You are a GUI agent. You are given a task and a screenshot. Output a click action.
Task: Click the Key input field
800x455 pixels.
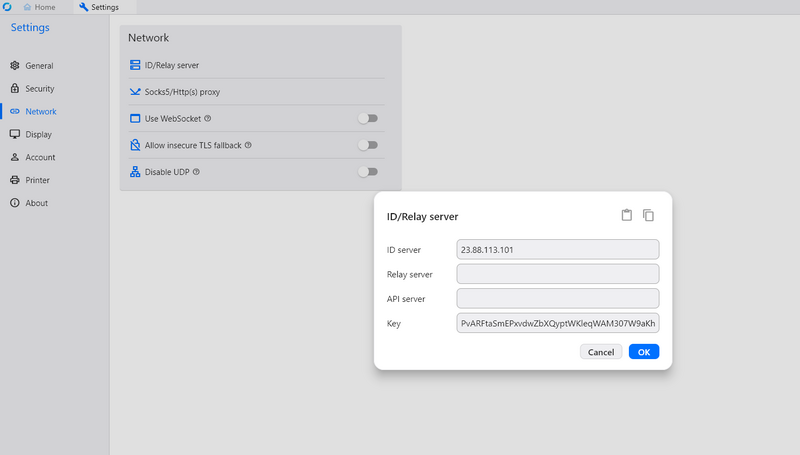[558, 323]
